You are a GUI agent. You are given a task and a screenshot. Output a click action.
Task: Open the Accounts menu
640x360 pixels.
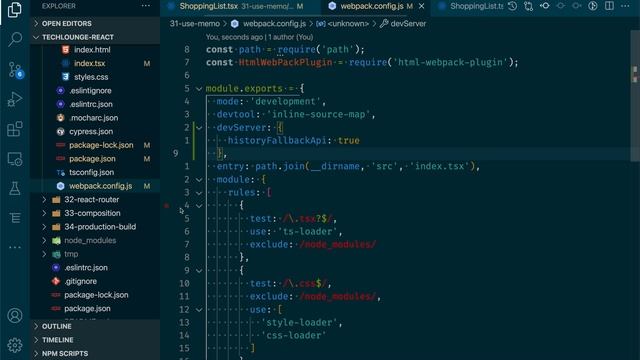[x=15, y=316]
